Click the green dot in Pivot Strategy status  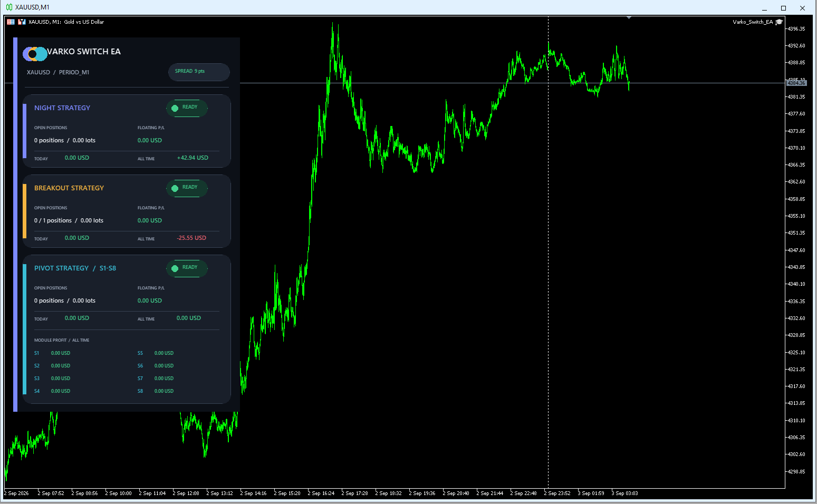point(175,268)
